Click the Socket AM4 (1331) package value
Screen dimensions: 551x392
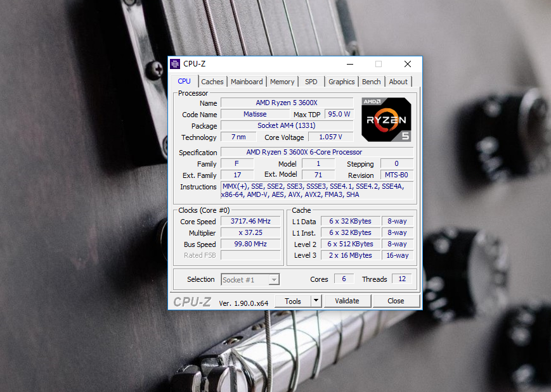[x=287, y=125]
